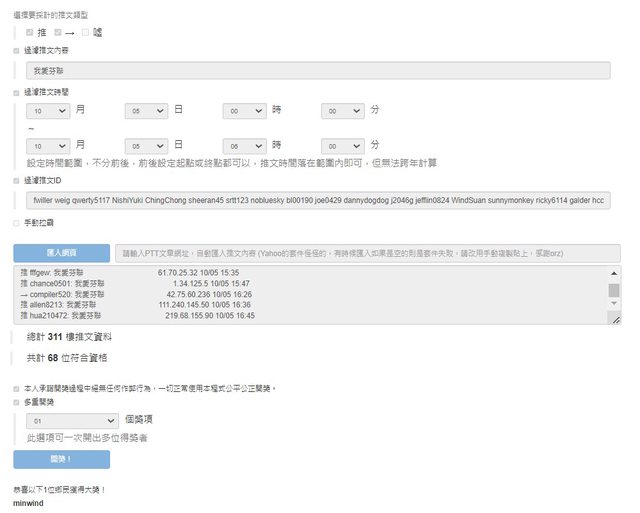Screen dimensions: 640x513
Task: Click the scroll-up arrow of the comment list
Action: coord(614,272)
